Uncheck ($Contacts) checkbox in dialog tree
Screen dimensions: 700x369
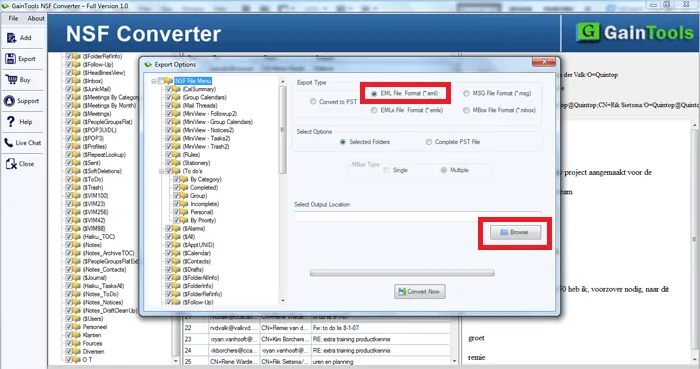(169, 261)
